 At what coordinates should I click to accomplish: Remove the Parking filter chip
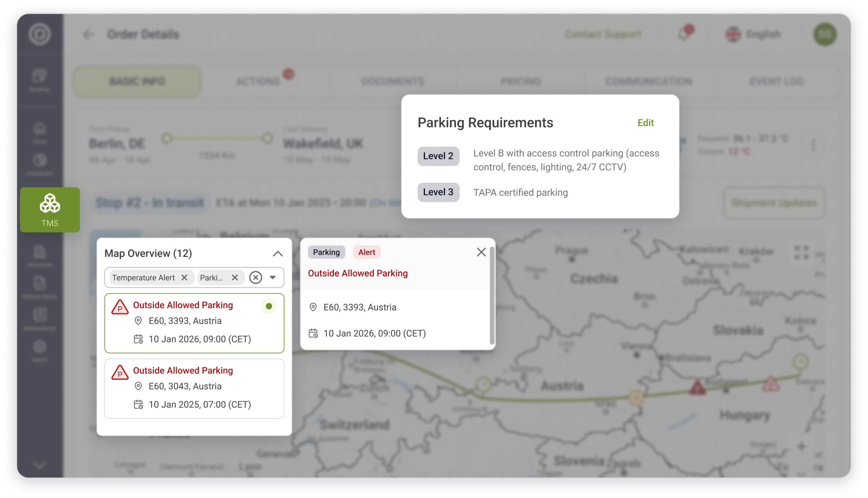(235, 278)
